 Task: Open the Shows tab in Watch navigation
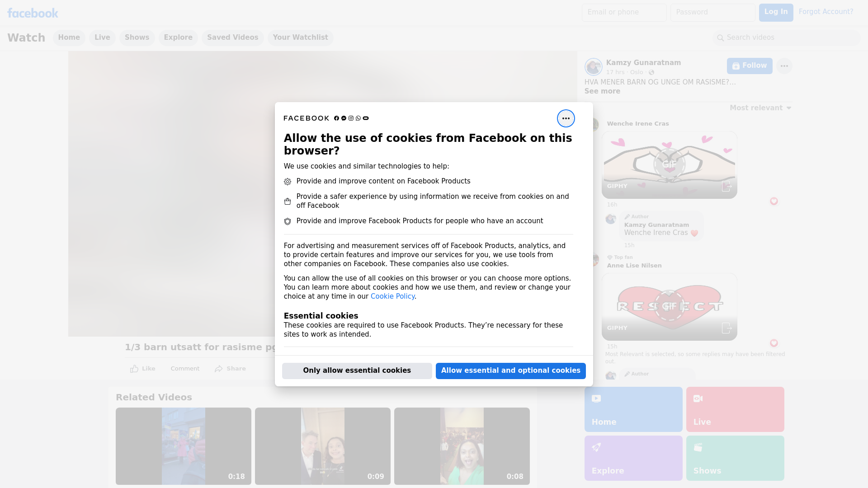137,38
